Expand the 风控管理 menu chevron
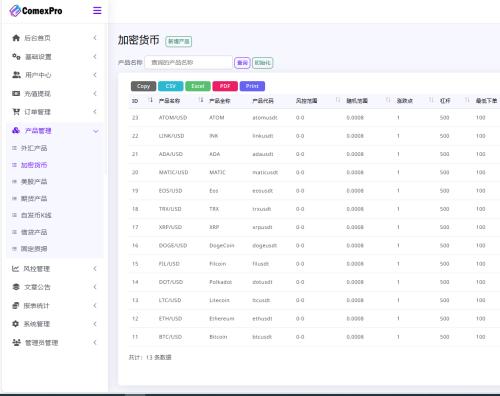Screen dimensions: 500x396 [95, 269]
